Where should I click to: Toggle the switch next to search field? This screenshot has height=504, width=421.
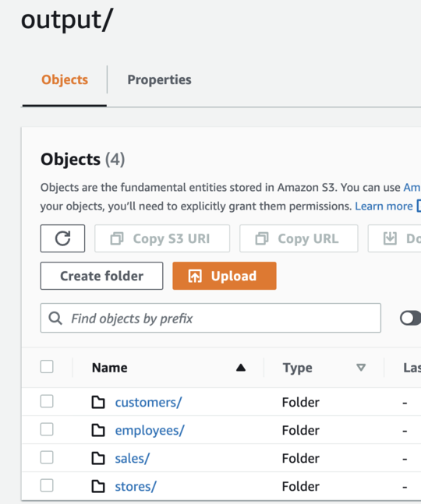[410, 319]
